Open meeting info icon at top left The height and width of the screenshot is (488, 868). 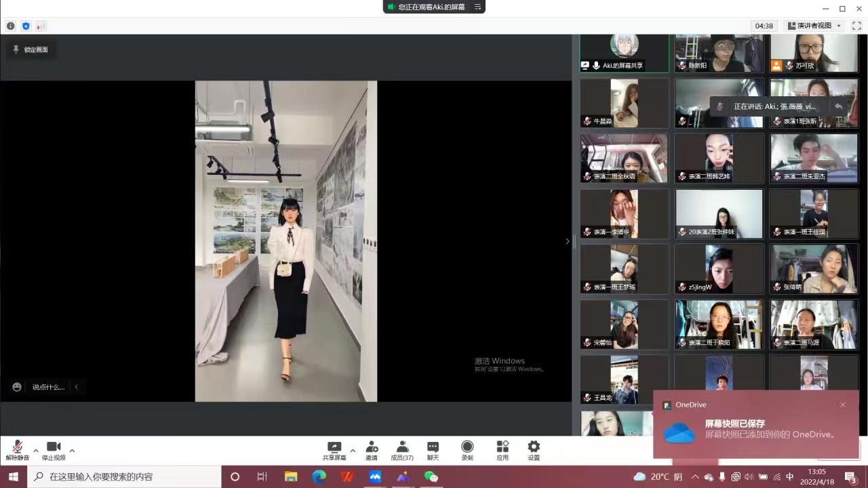tap(10, 26)
